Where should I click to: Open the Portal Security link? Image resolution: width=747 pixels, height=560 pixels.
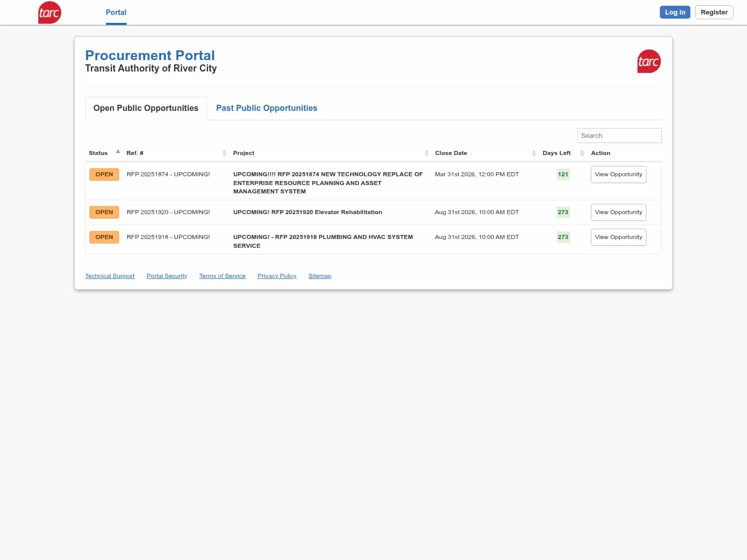click(167, 276)
